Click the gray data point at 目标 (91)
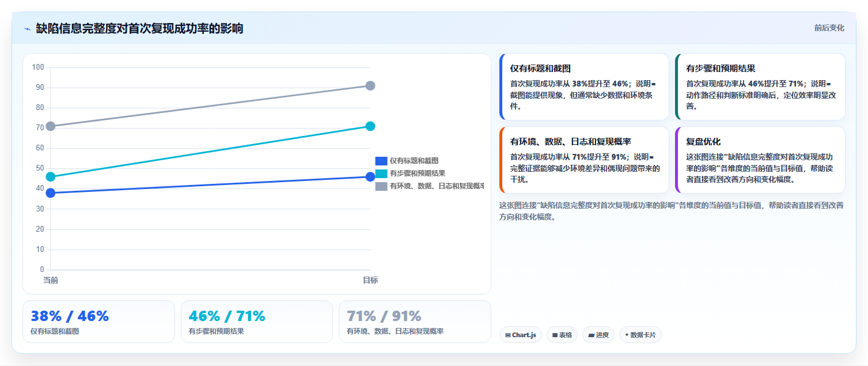This screenshot has height=366, width=868. (x=370, y=86)
